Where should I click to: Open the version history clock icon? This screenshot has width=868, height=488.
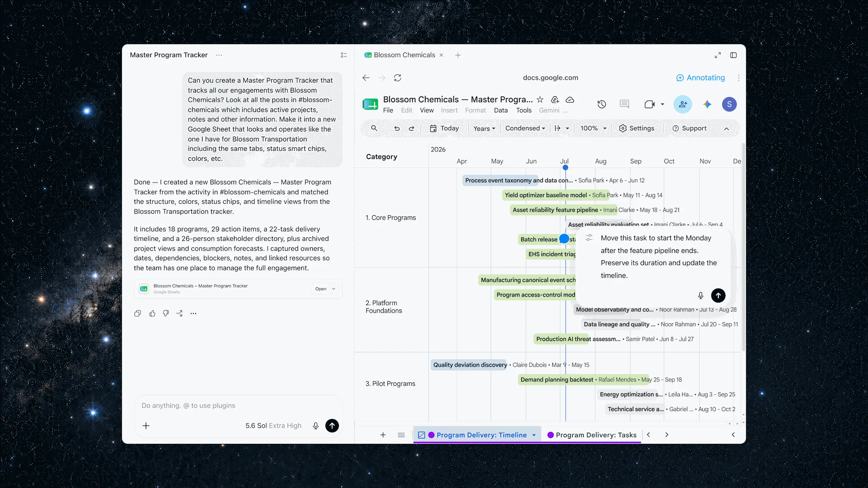click(602, 104)
